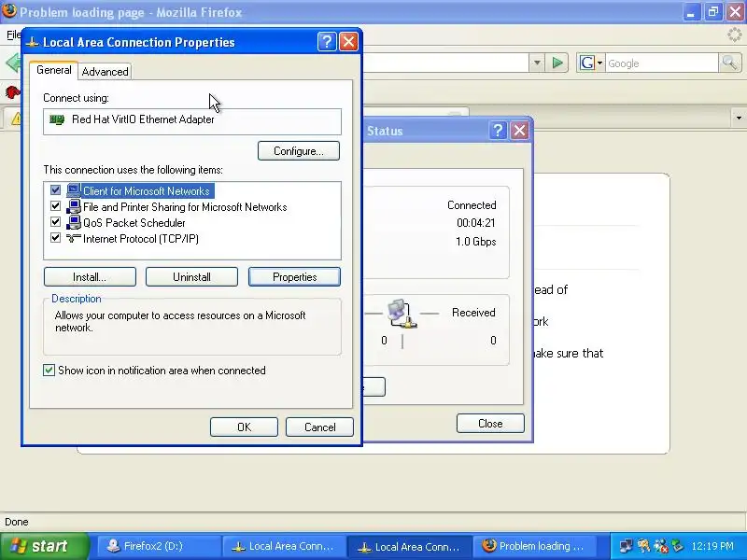
Task: Uncheck Client for Microsoft Networks
Action: click(55, 190)
